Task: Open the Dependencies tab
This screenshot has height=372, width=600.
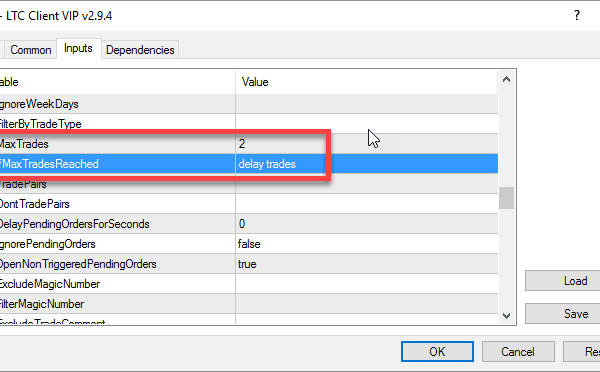Action: coord(140,50)
